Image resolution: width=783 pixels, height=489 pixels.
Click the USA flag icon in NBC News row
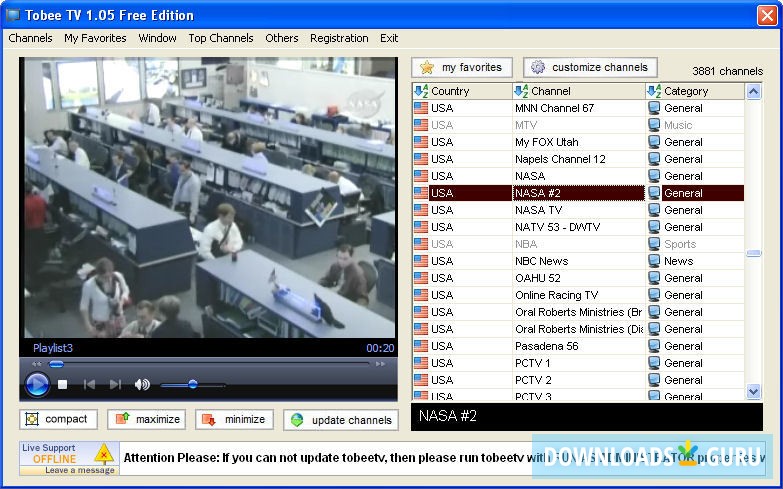pos(421,261)
